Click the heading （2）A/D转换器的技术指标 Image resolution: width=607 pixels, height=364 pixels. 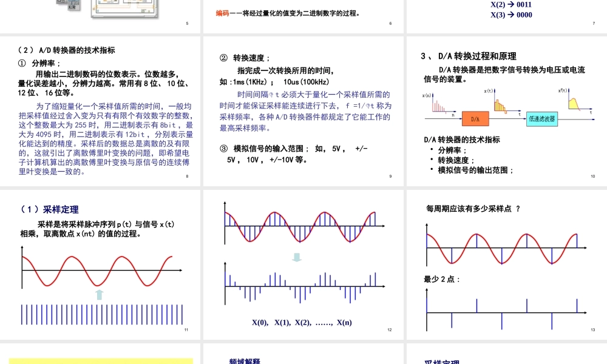[67, 50]
